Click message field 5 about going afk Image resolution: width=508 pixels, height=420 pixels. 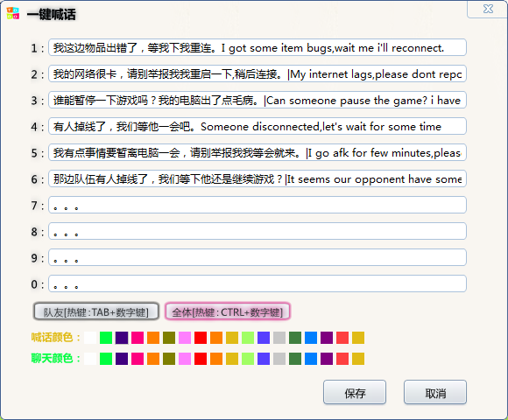(258, 152)
